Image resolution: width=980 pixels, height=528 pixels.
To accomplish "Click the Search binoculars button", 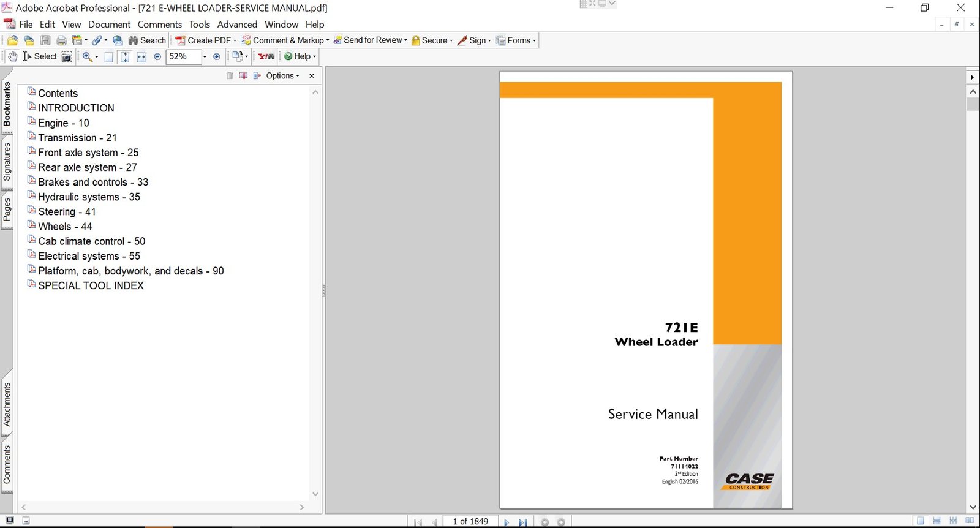I will pos(147,40).
